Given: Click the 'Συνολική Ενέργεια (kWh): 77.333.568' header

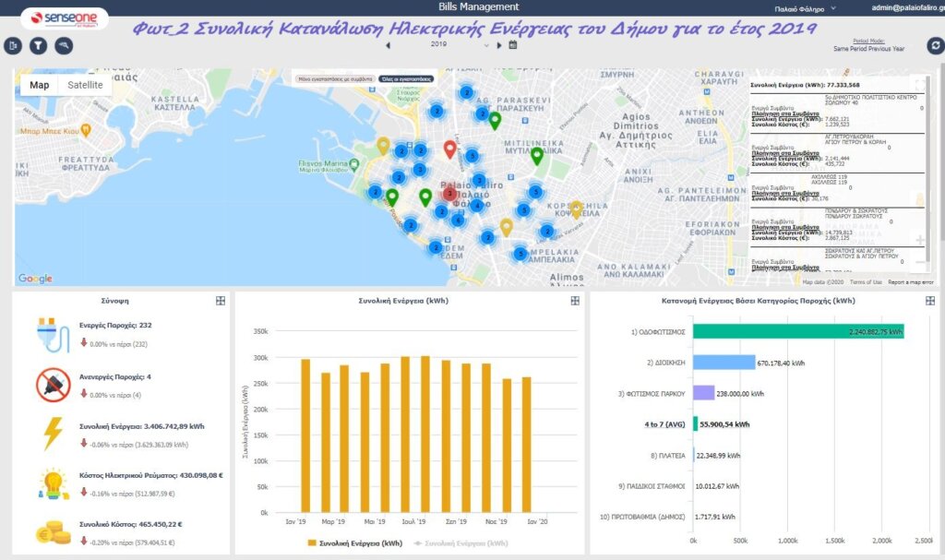Looking at the screenshot, I should [x=805, y=85].
